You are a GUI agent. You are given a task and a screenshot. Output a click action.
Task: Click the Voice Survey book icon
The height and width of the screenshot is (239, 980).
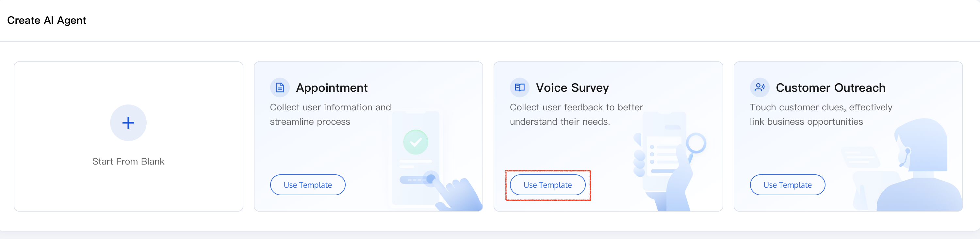[519, 88]
